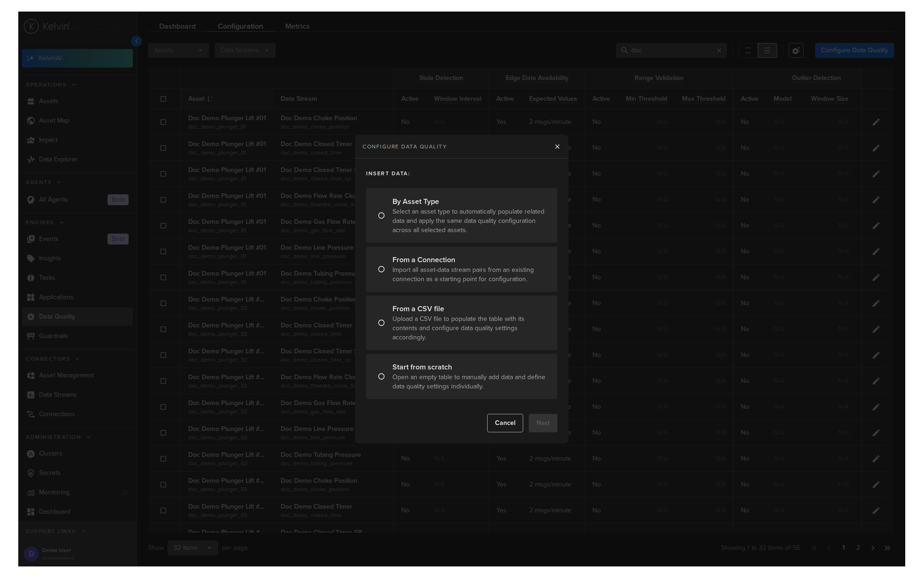Viewport: 924px width, 578px height.
Task: Open Clusters in the sidebar
Action: (77, 453)
